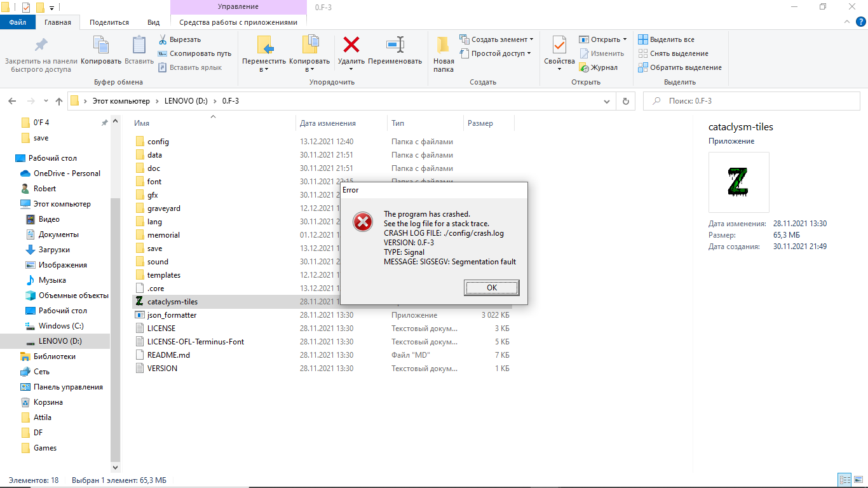This screenshot has width=868, height=488.
Task: Click Обратить выделение
Action: [680, 67]
